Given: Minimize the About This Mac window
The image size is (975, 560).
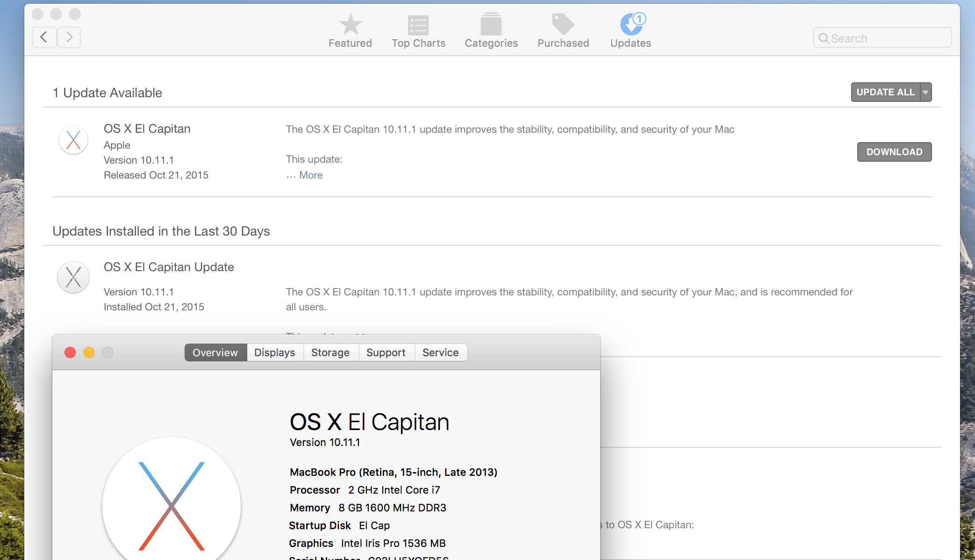Looking at the screenshot, I should [x=89, y=352].
